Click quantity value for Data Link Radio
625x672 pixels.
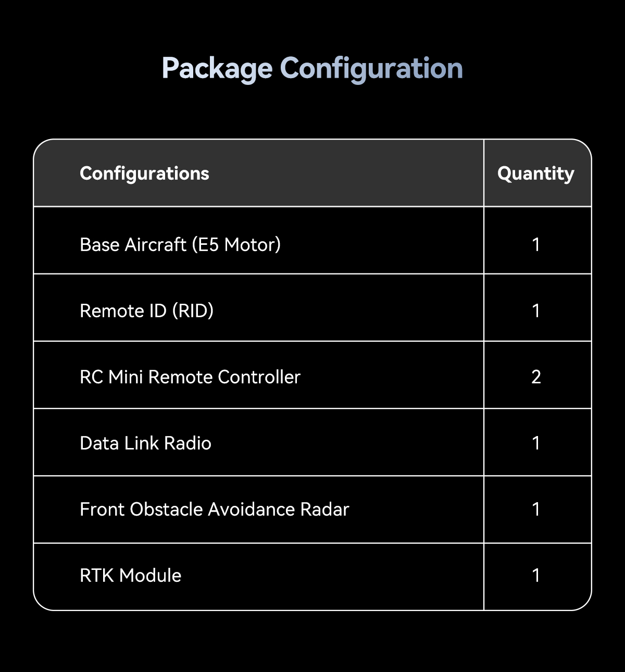click(536, 443)
